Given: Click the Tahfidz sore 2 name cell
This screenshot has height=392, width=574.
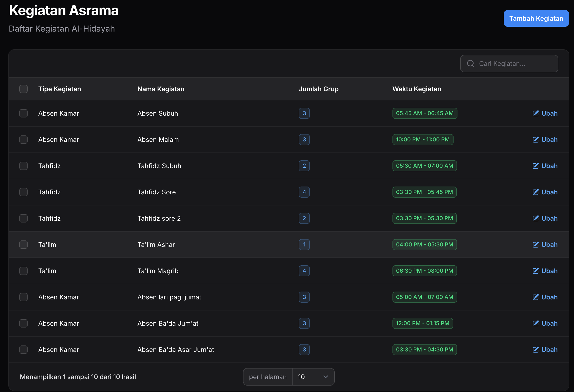Looking at the screenshot, I should click(x=159, y=218).
